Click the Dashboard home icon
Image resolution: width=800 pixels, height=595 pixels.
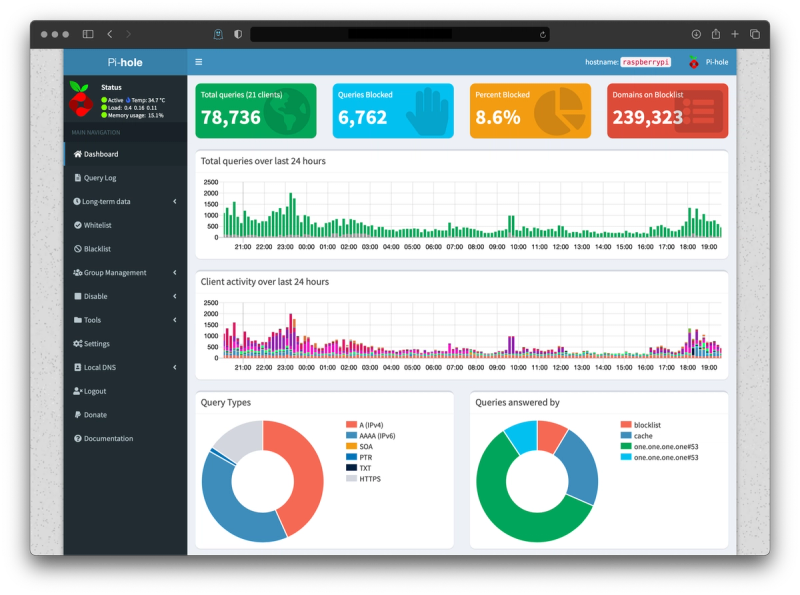pyautogui.click(x=78, y=154)
